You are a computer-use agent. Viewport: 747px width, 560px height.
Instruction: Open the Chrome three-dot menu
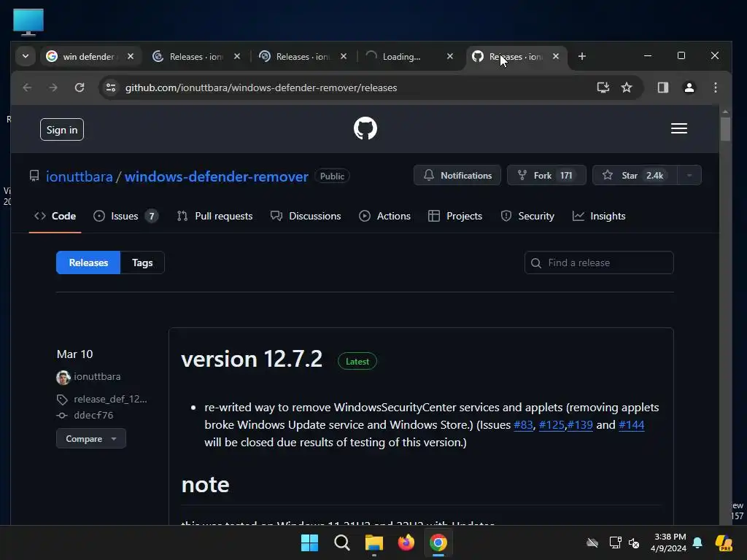[x=715, y=87]
